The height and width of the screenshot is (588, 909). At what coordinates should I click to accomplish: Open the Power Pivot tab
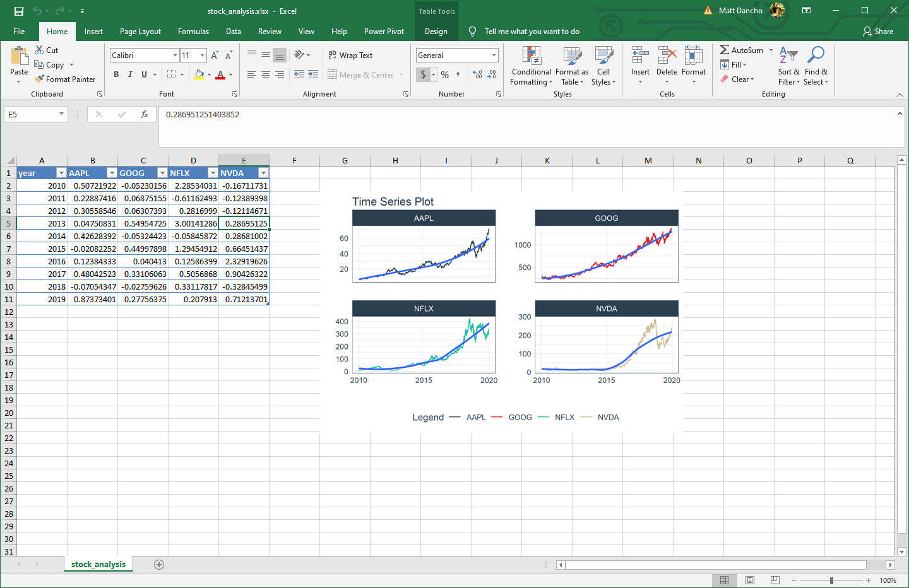point(384,31)
